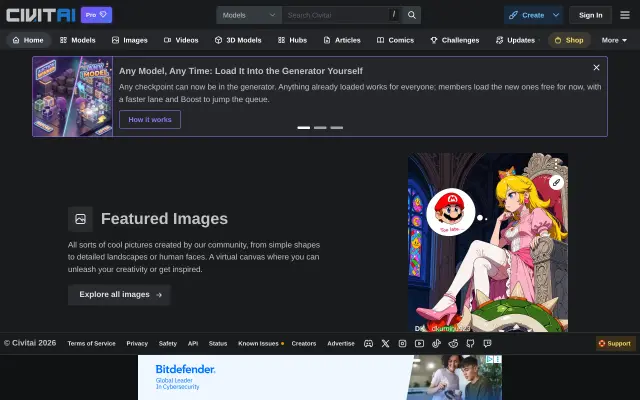The width and height of the screenshot is (640, 400).
Task: Open the Safety footer link
Action: tap(168, 344)
